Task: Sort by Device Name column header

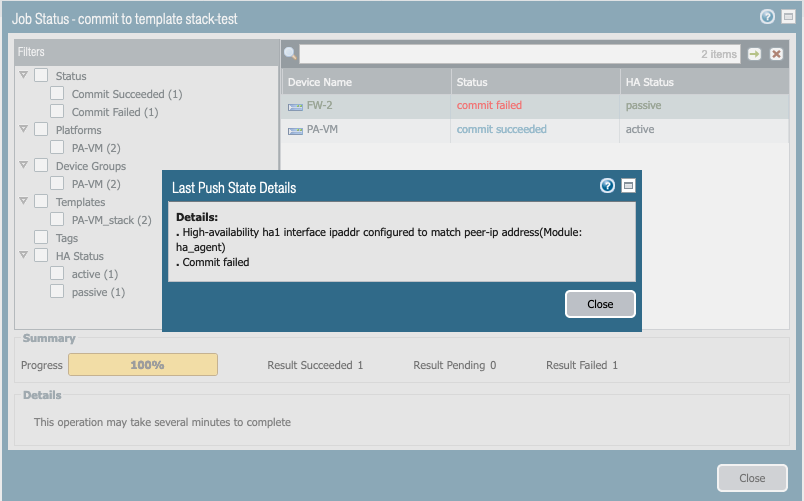Action: coord(366,82)
